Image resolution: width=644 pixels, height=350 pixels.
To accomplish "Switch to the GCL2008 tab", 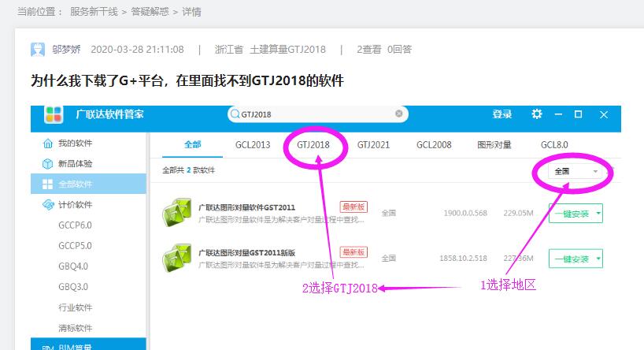I will point(434,145).
